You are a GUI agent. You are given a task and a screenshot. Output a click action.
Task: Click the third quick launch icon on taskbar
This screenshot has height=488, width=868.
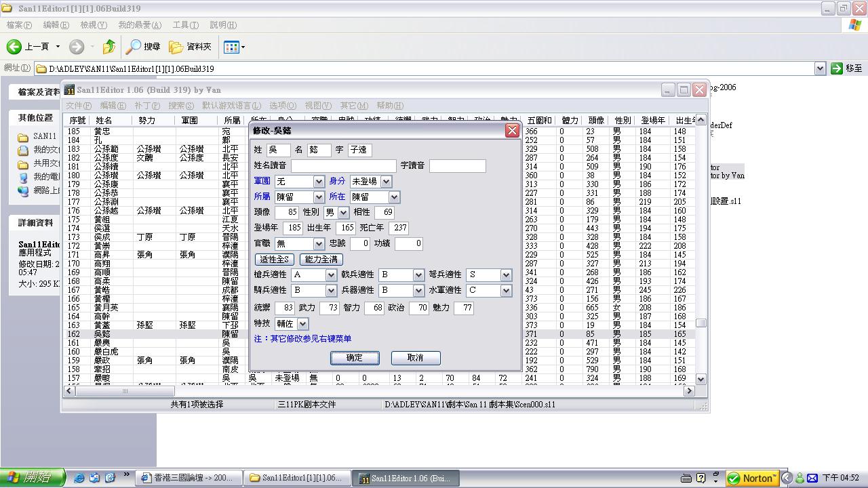tap(110, 478)
